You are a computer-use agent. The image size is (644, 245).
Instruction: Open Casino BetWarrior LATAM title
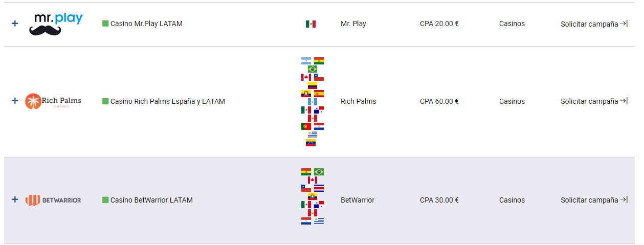click(151, 200)
